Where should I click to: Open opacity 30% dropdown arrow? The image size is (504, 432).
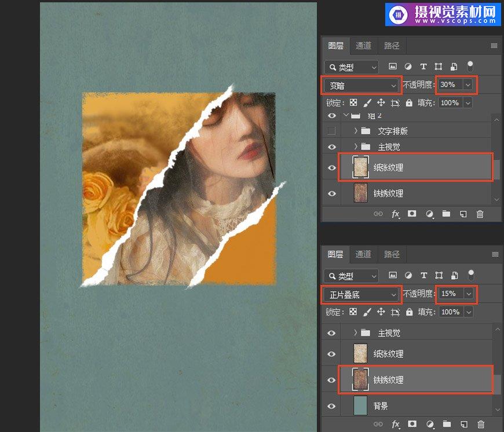(x=468, y=85)
